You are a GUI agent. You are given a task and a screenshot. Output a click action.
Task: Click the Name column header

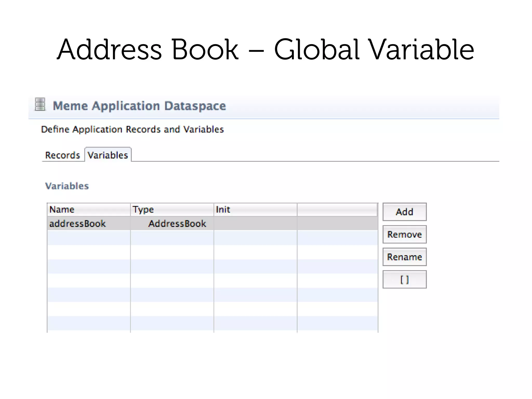coord(89,210)
